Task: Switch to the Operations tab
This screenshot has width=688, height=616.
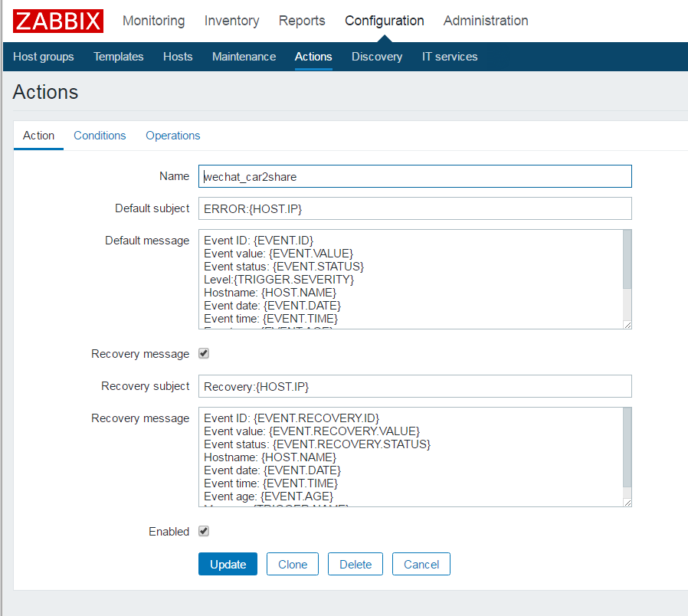Action: coord(173,136)
